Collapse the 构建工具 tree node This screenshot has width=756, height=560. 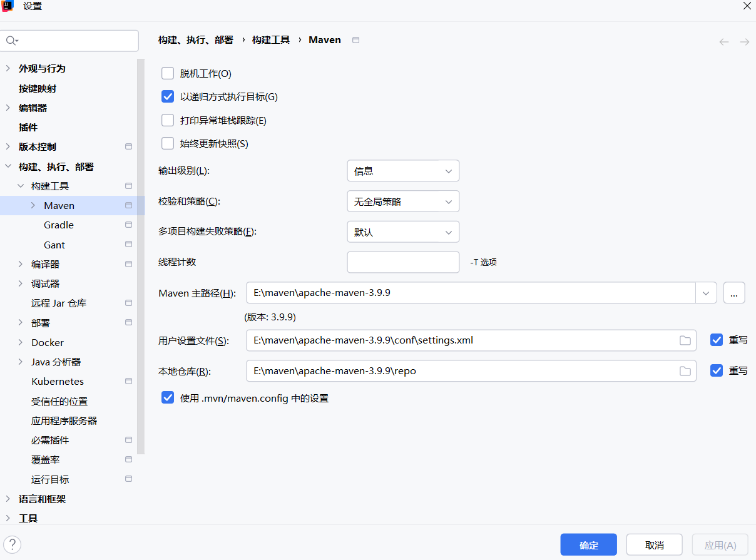tap(21, 186)
